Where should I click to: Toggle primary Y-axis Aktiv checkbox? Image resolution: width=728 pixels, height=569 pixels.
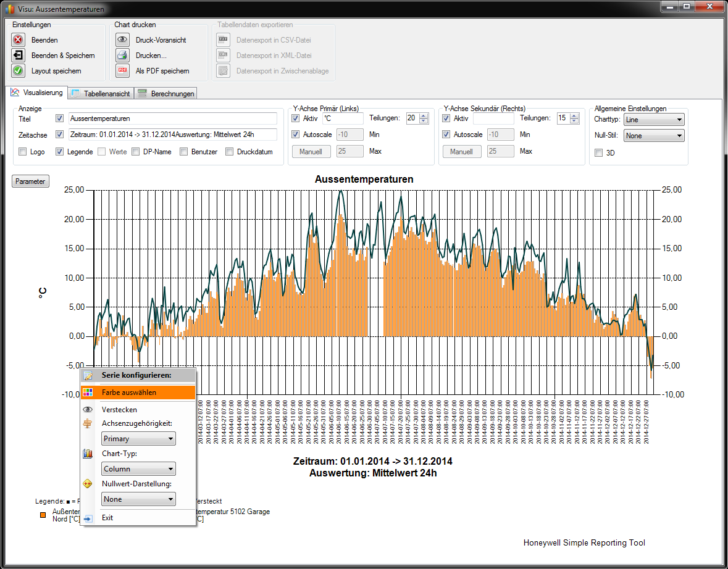[295, 118]
